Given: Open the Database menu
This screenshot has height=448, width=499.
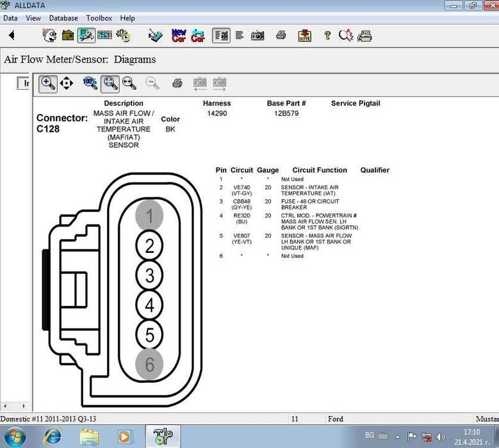Looking at the screenshot, I should (63, 19).
